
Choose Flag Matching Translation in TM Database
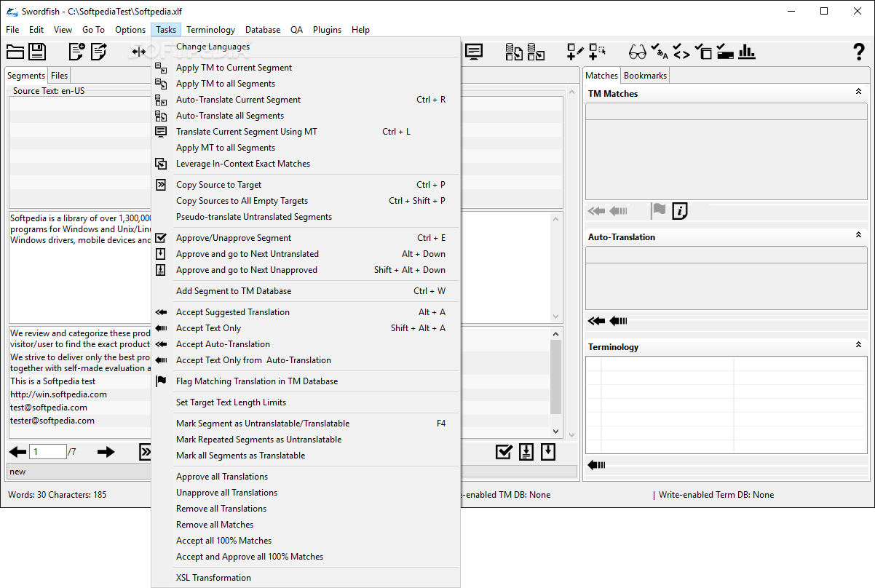coord(306,381)
